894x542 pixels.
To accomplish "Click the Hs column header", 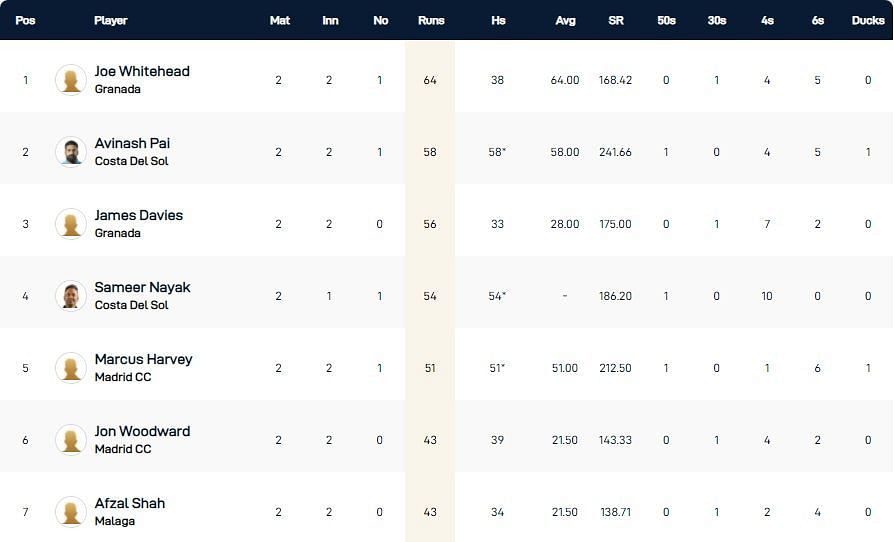I will click(498, 20).
